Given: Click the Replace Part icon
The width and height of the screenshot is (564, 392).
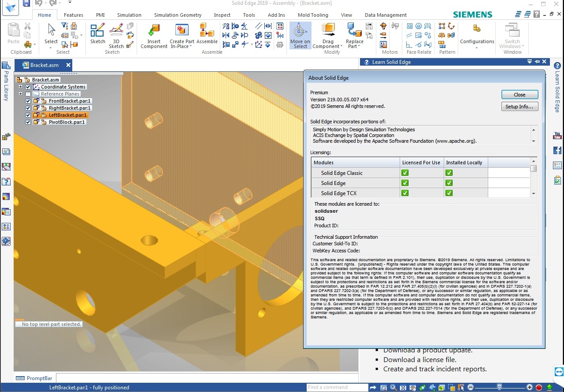Looking at the screenshot, I should pos(354,31).
